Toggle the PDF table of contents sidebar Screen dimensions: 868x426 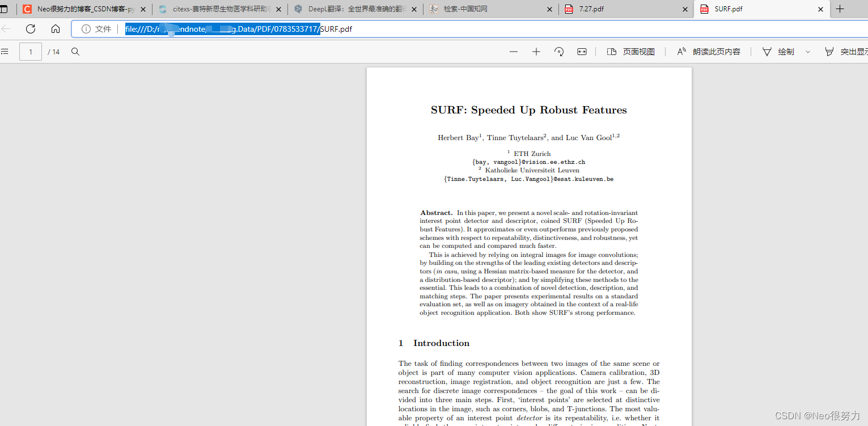(x=5, y=52)
